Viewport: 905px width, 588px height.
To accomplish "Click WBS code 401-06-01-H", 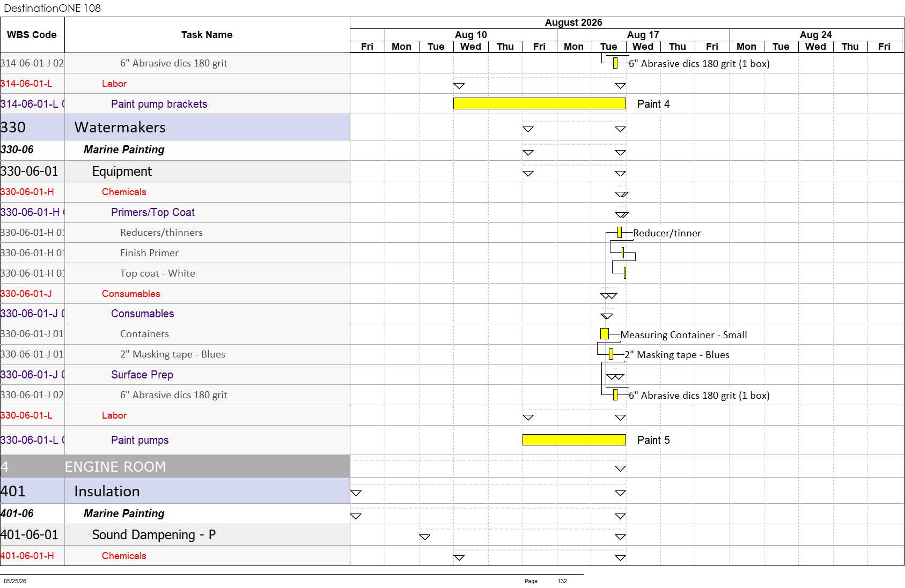I will point(27,556).
